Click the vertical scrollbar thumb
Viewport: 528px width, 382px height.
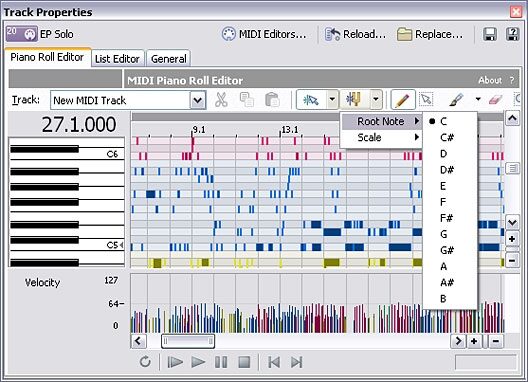tap(512, 168)
